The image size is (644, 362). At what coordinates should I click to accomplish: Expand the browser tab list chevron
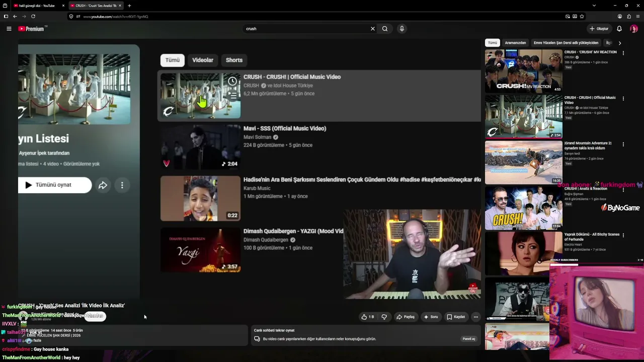[594, 6]
